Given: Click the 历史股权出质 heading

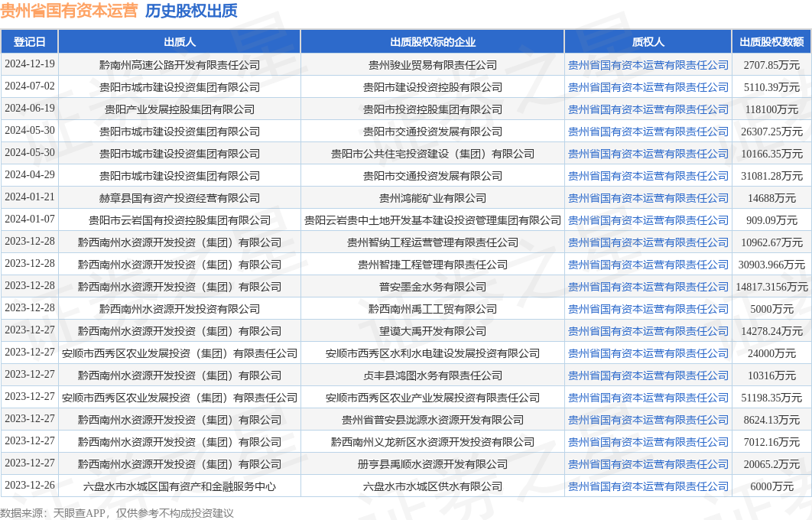Looking at the screenshot, I should (x=191, y=11).
